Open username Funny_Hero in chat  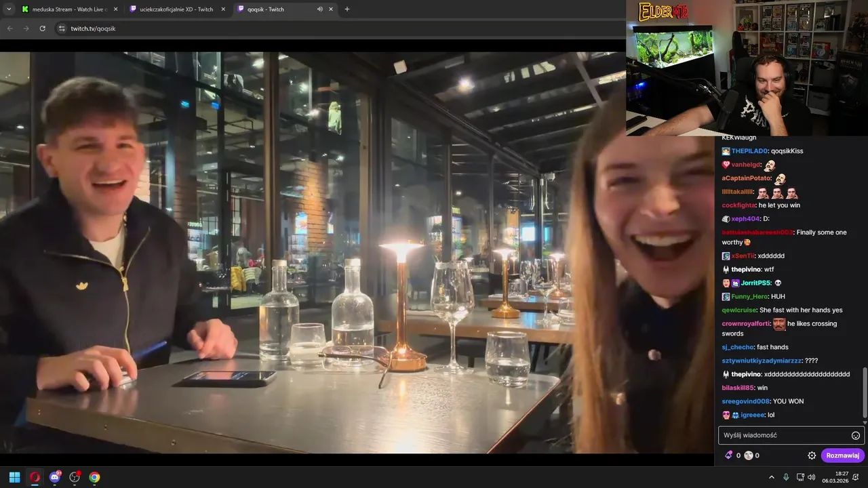tap(749, 297)
